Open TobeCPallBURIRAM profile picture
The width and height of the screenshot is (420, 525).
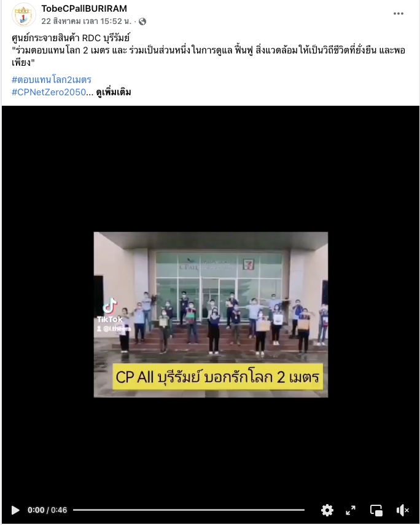(x=24, y=15)
